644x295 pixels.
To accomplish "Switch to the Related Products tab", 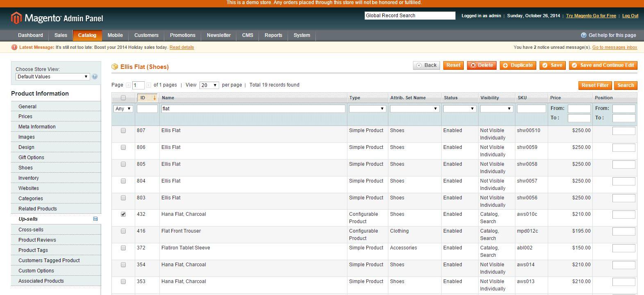I will pos(56,209).
